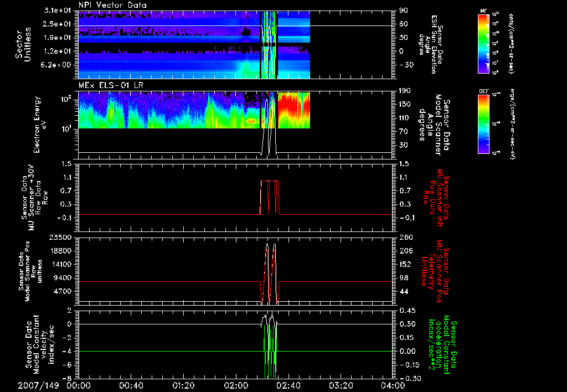567x392 pixels.
Task: Click the 'ergs/(cm**2-sr-sec-eV)' units label
Action: pyautogui.click(x=512, y=124)
